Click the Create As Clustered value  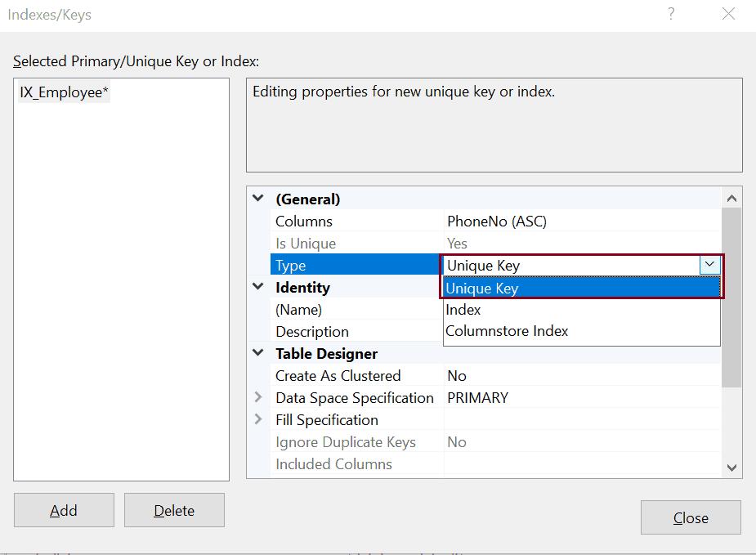tap(531, 375)
